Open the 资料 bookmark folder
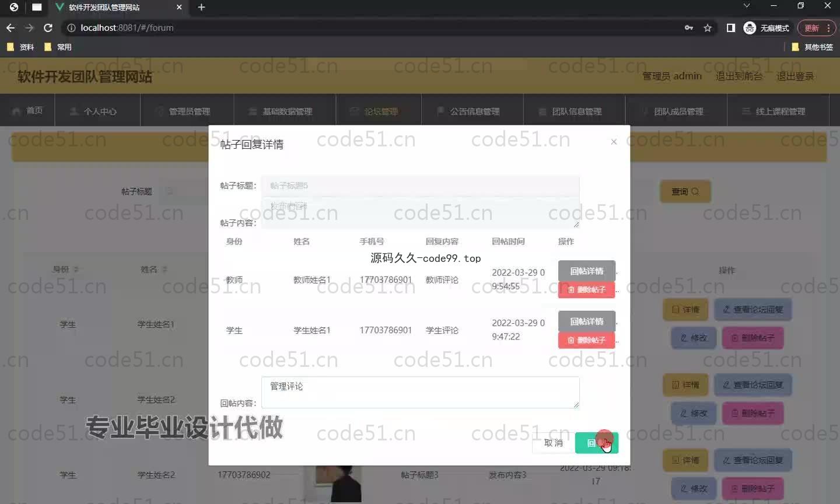The width and height of the screenshot is (840, 504). click(20, 47)
